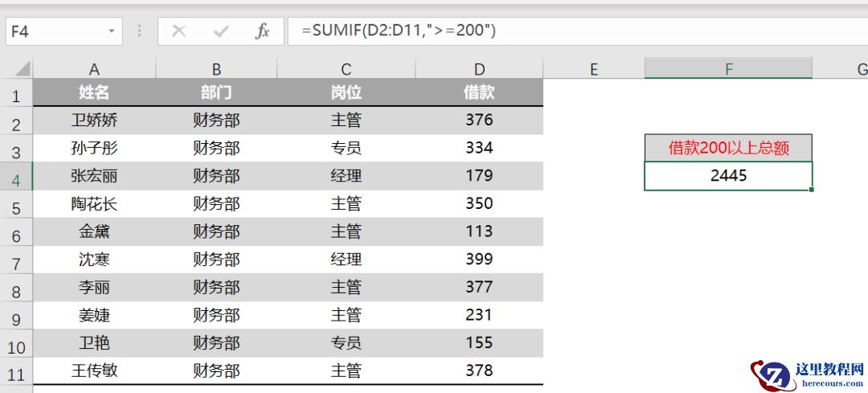Viewport: 868px width, 393px height.
Task: Click the cell with value 399
Action: point(479,259)
